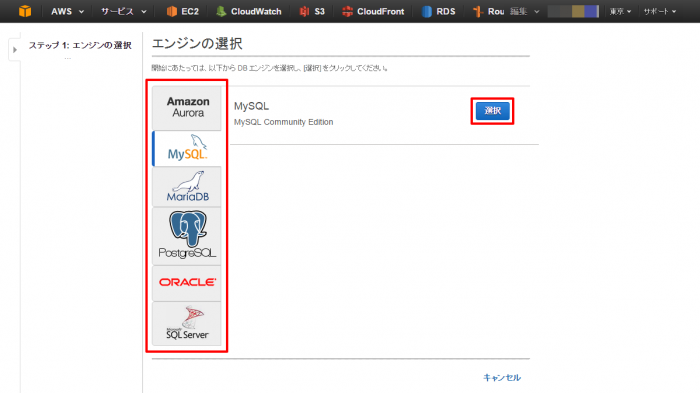
Task: Open the サポート dropdown menu
Action: (x=659, y=11)
